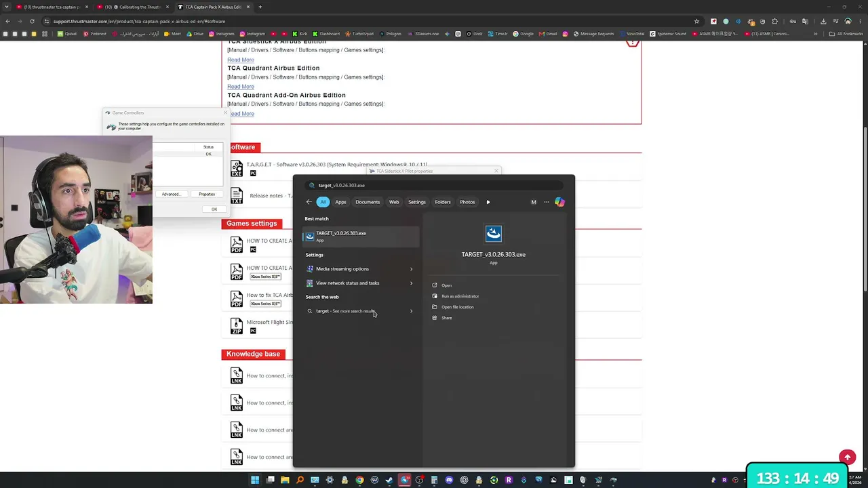Click the large TARGET app icon preview
This screenshot has width=868, height=488.
click(493, 234)
